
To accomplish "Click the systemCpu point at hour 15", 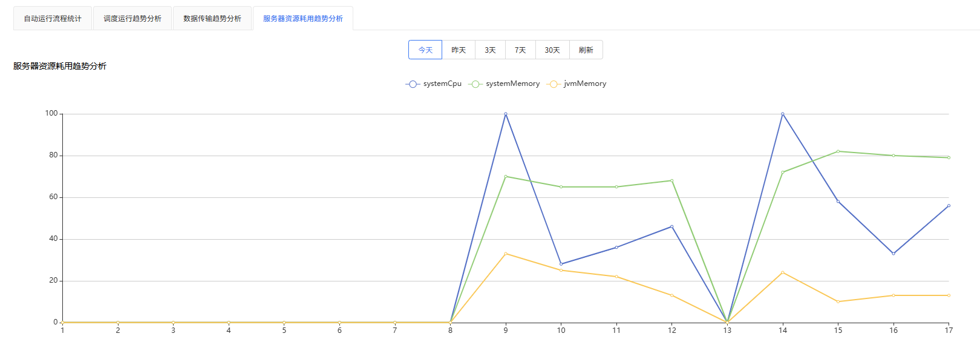I will [838, 202].
